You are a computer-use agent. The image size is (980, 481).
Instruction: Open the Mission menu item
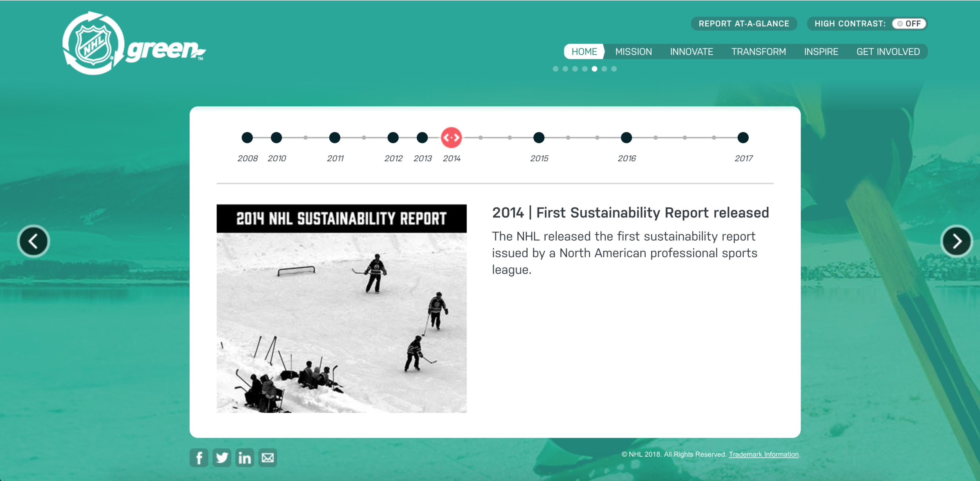point(633,51)
